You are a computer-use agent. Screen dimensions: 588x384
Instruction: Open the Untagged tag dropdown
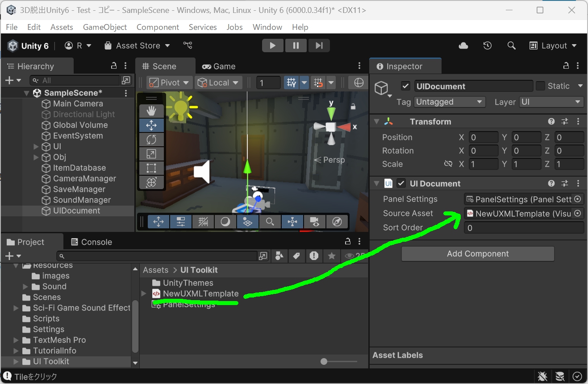(449, 102)
